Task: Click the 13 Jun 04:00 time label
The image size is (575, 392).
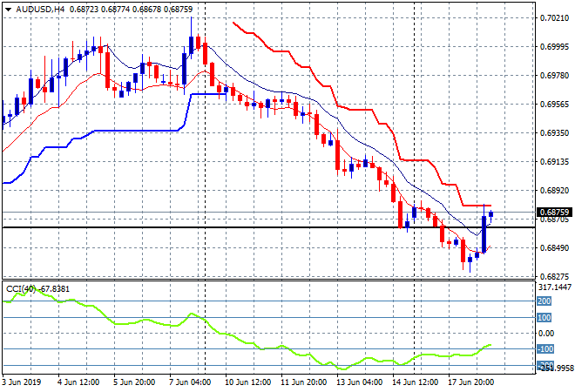Action: click(359, 382)
